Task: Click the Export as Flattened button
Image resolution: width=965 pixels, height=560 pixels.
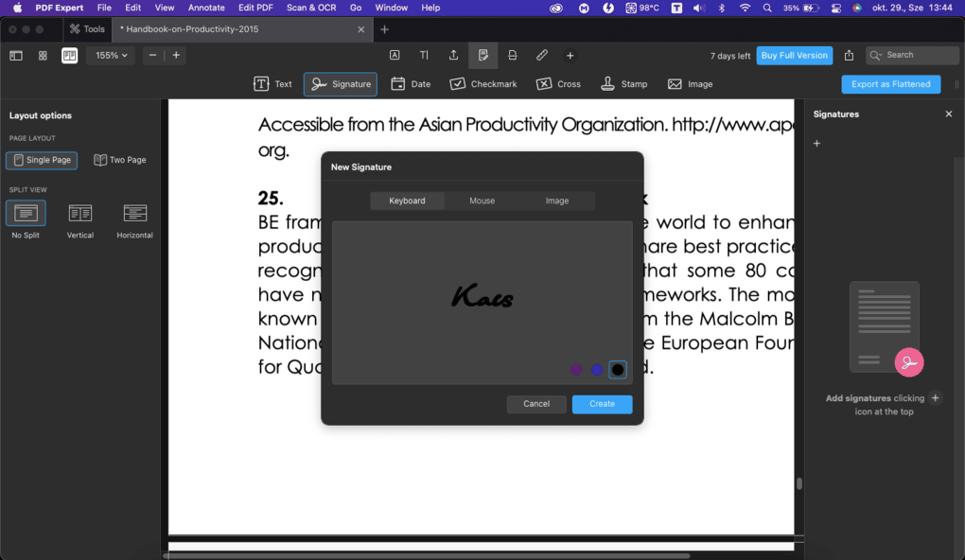Action: coord(890,84)
